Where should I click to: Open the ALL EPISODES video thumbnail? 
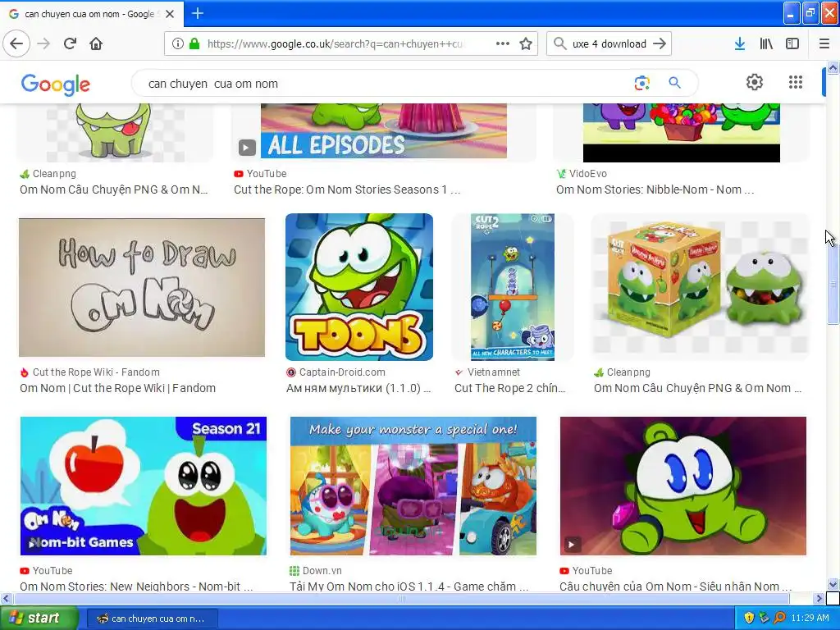click(384, 132)
